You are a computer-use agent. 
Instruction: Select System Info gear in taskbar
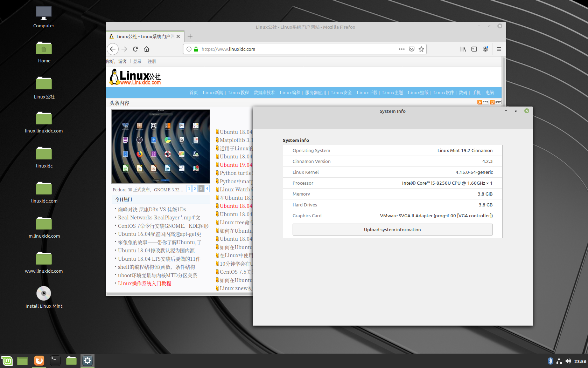point(87,361)
